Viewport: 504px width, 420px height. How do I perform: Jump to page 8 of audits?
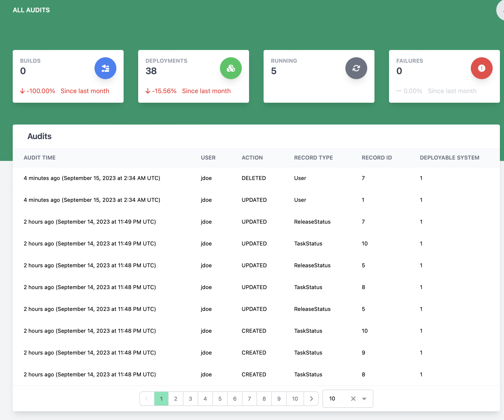pos(264,399)
